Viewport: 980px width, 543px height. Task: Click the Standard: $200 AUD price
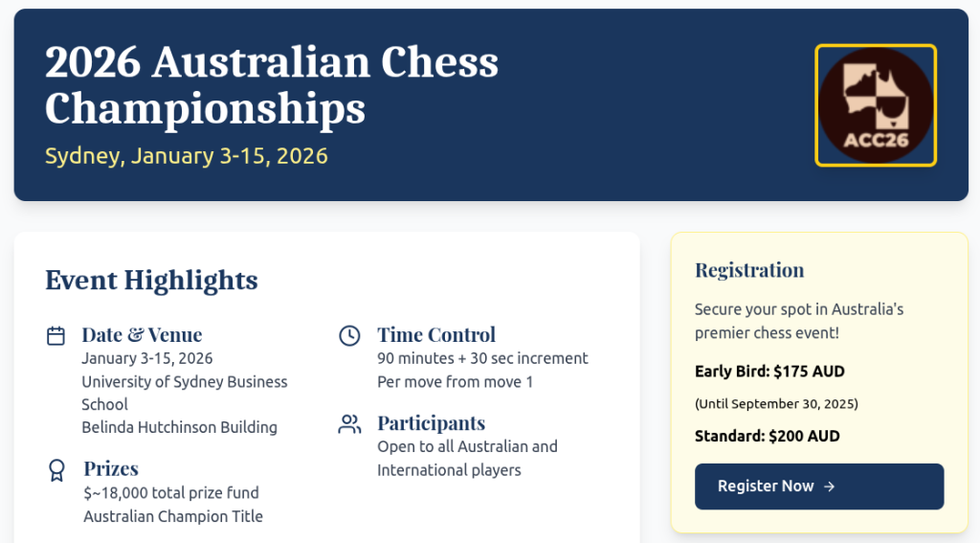(767, 436)
